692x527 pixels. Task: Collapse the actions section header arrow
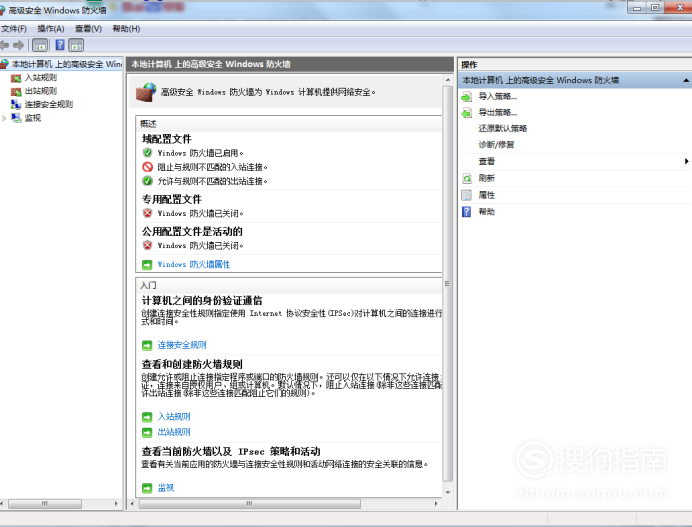tap(686, 80)
